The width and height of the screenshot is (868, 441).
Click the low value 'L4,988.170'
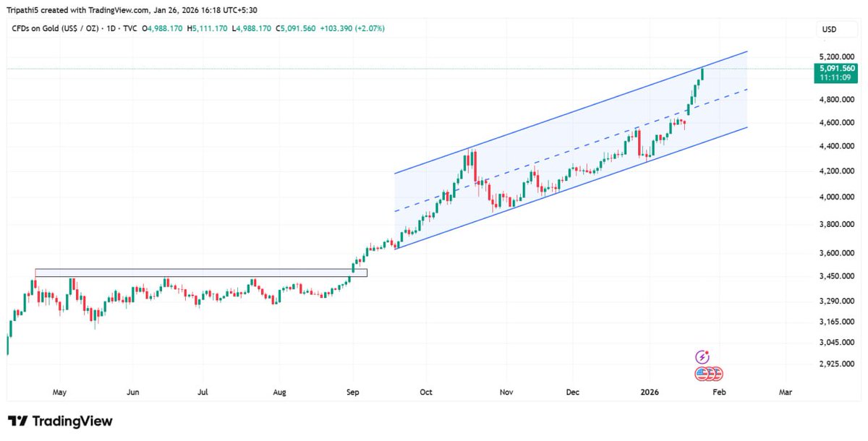(251, 28)
